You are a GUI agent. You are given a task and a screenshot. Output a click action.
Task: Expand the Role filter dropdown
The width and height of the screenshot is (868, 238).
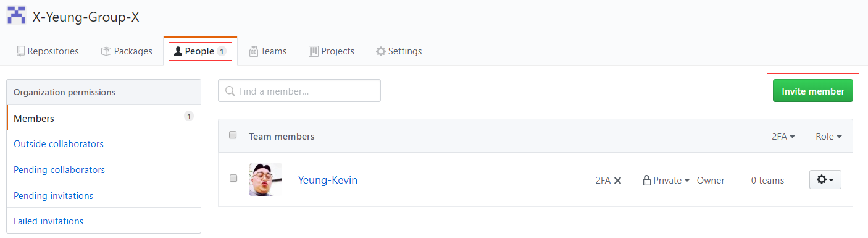pyautogui.click(x=828, y=137)
